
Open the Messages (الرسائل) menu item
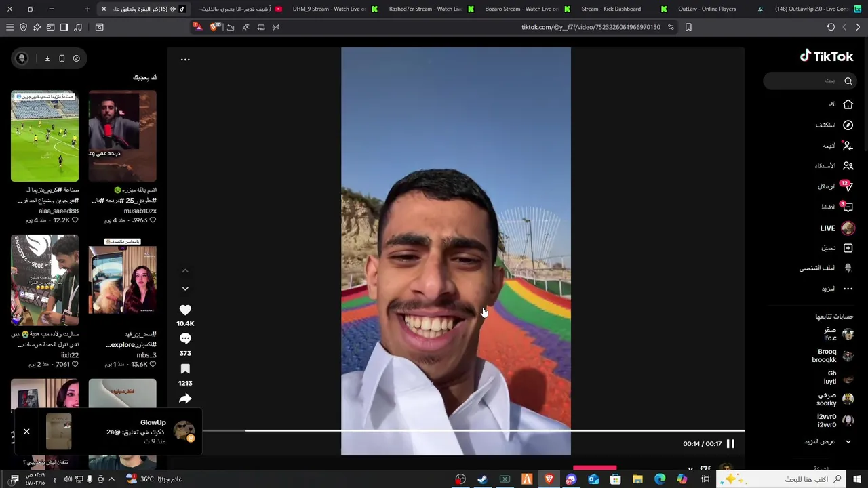(835, 186)
